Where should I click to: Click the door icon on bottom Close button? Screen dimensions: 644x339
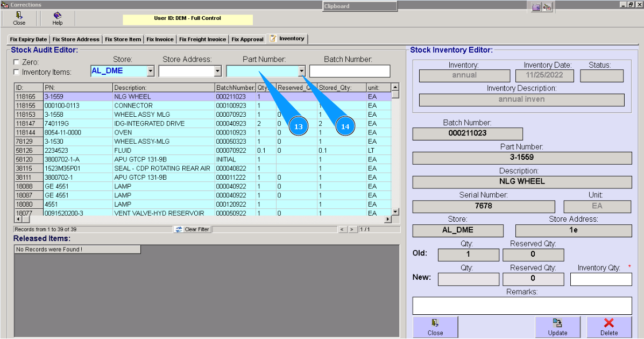click(435, 323)
